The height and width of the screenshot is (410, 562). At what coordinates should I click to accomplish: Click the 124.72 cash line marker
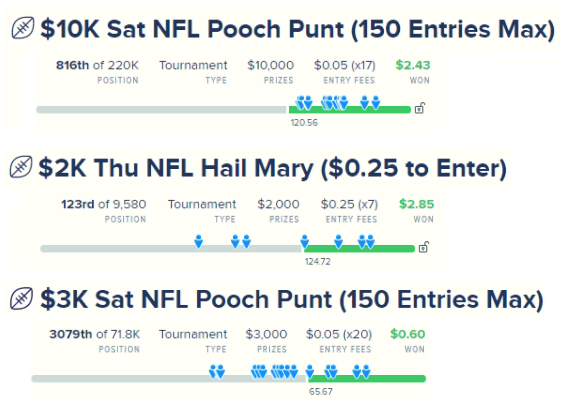click(318, 262)
